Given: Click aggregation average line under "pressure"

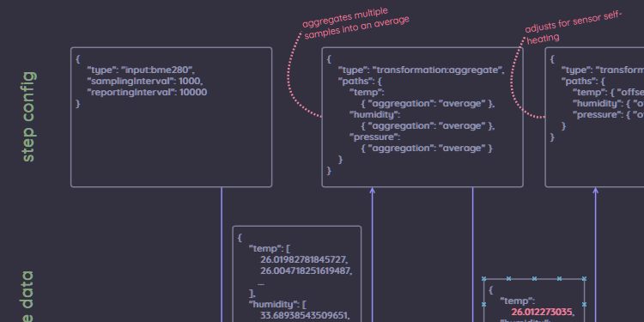Looking at the screenshot, I should (426, 148).
